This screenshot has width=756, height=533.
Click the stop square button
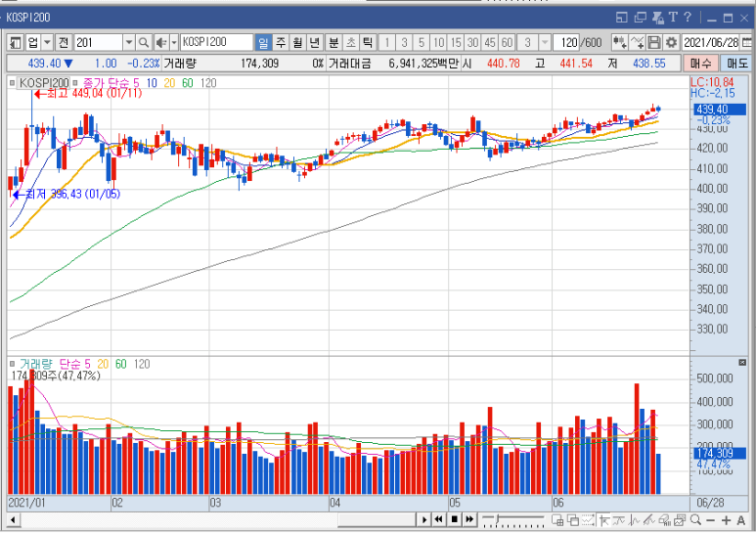(x=454, y=520)
